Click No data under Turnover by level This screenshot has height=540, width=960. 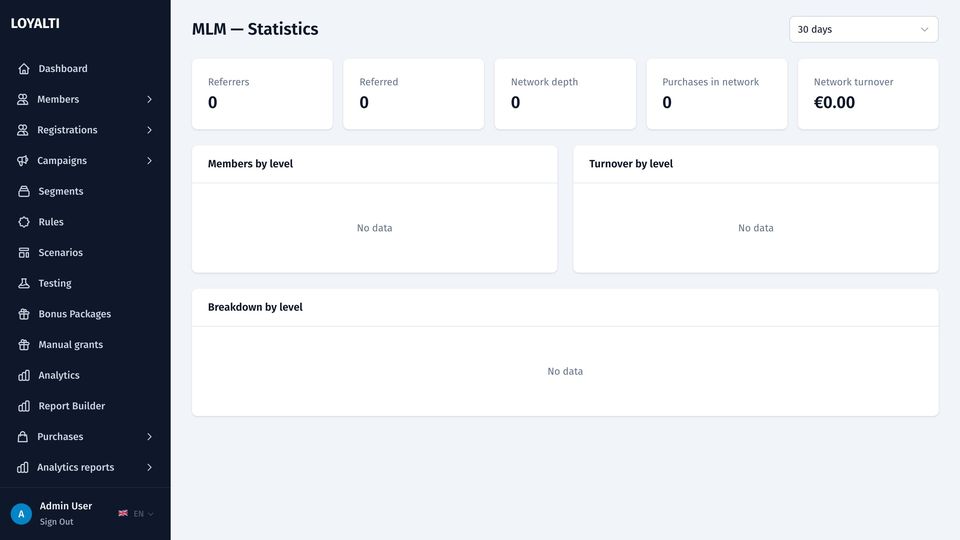[756, 228]
